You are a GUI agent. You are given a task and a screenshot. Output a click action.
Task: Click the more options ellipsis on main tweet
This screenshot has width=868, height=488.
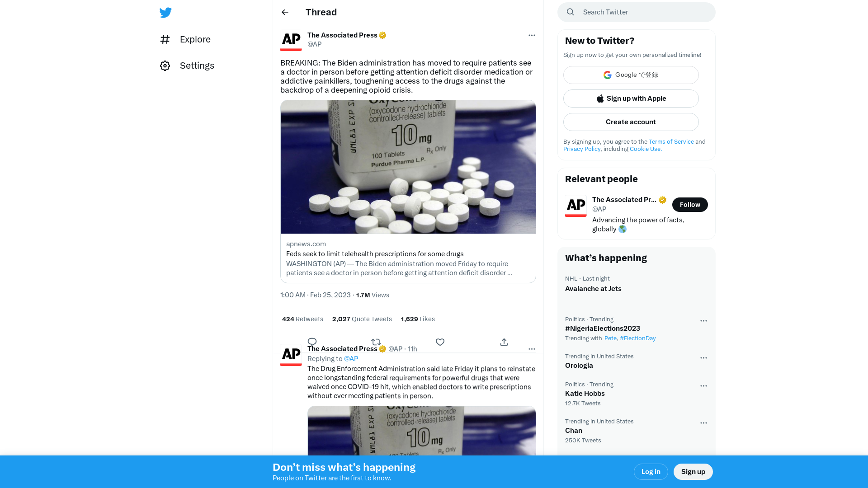pos(531,35)
